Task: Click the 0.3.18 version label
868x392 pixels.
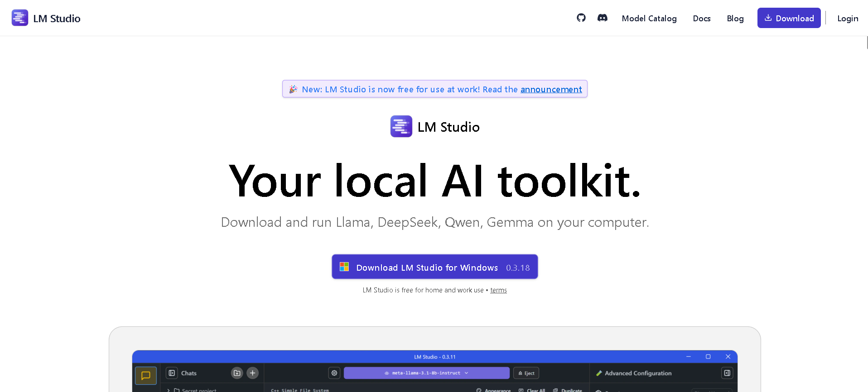Action: coord(518,268)
